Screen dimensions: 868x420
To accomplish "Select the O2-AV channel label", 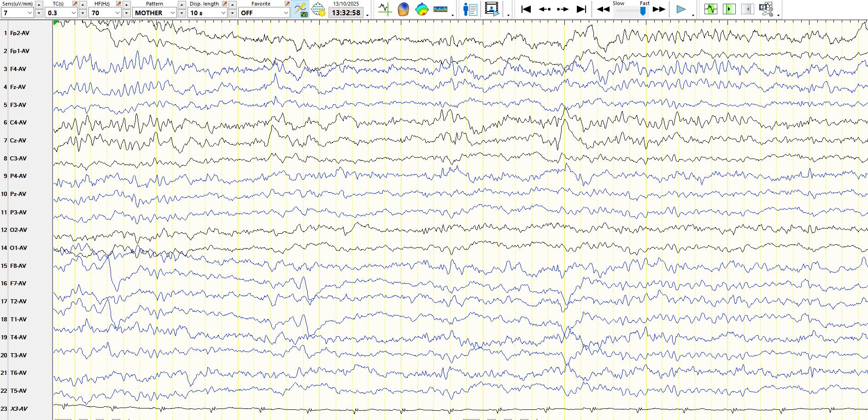I will click(18, 230).
